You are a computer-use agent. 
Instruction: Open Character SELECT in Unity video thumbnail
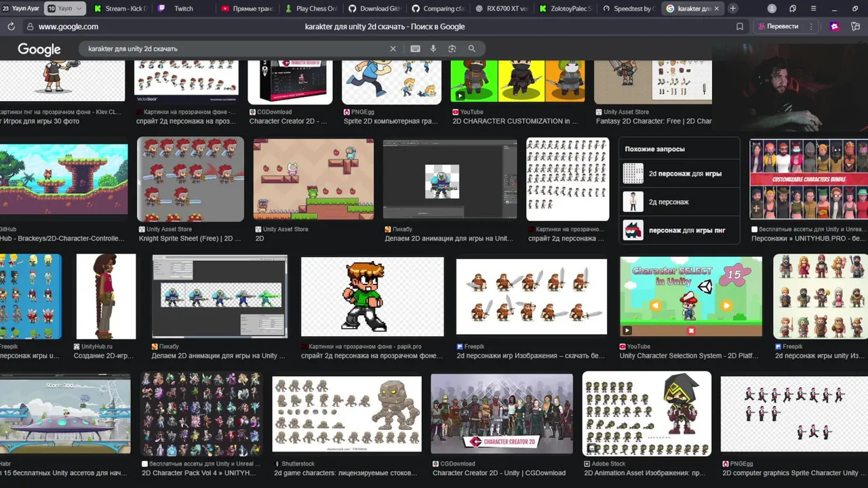[x=691, y=296]
